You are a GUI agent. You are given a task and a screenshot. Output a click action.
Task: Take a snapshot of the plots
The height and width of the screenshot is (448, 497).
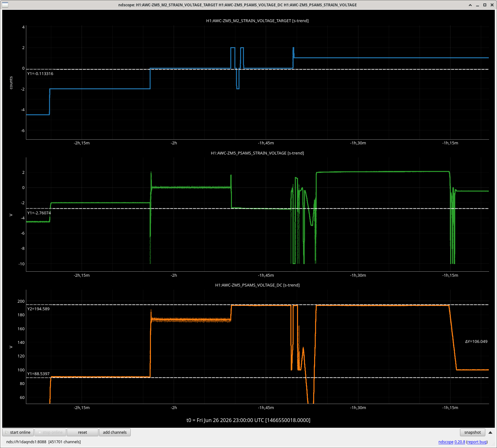472,432
